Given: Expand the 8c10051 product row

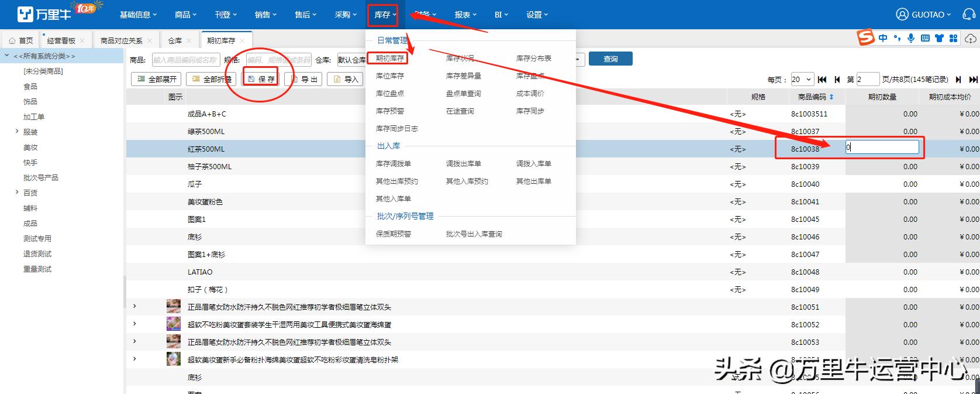Looking at the screenshot, I should click(x=134, y=306).
